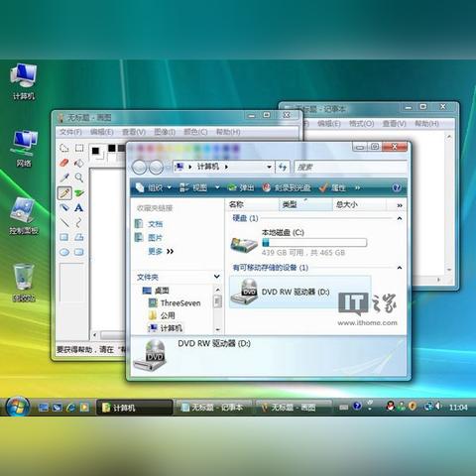Switch to 无标题 - 记事本 taskbar button
476x476 pixels.
click(214, 408)
